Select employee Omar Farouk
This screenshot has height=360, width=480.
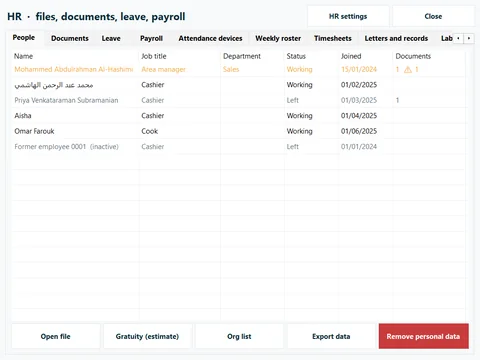click(239, 131)
